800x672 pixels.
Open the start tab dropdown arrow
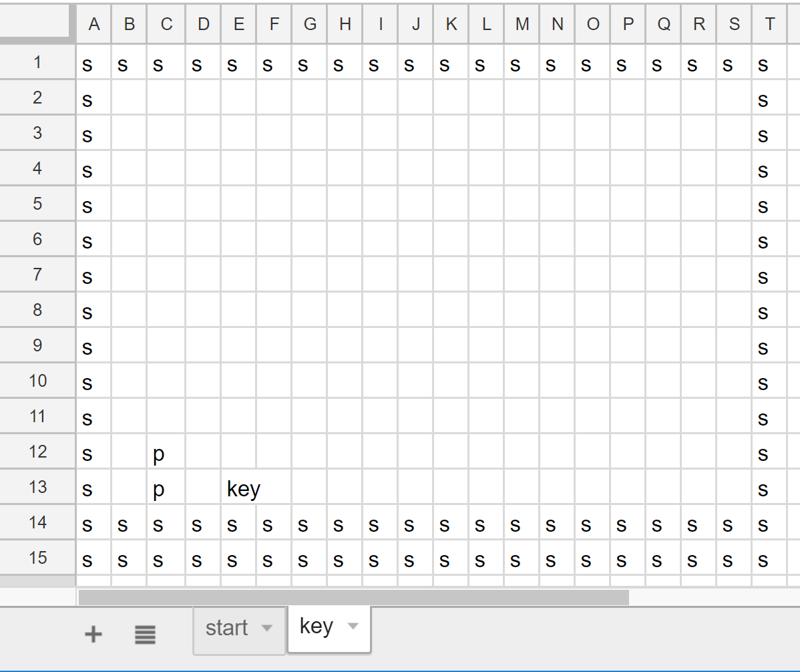tap(267, 629)
